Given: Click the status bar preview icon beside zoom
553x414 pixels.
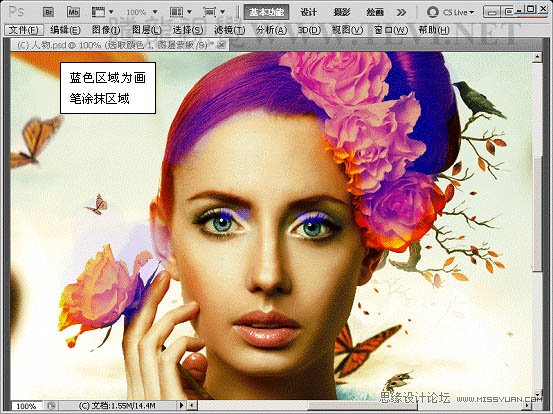Looking at the screenshot, I should 51,406.
